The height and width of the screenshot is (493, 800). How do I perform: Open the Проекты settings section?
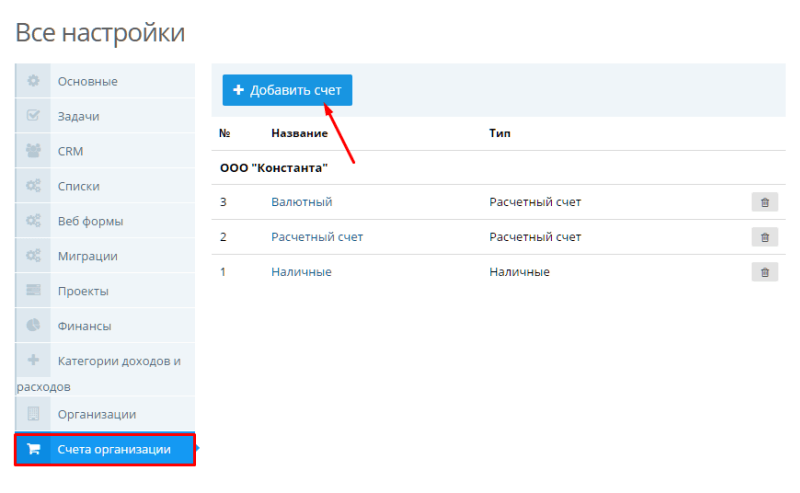pos(83,291)
